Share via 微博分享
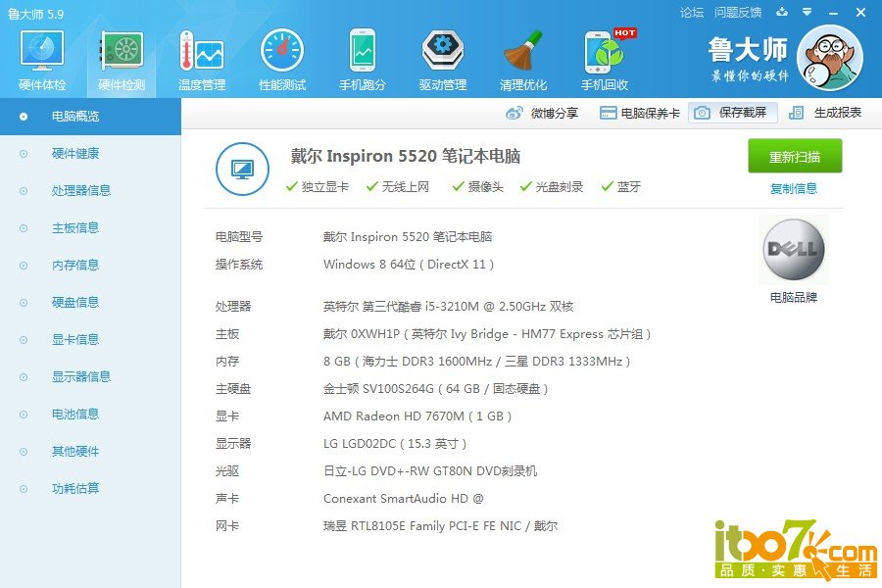 point(542,113)
